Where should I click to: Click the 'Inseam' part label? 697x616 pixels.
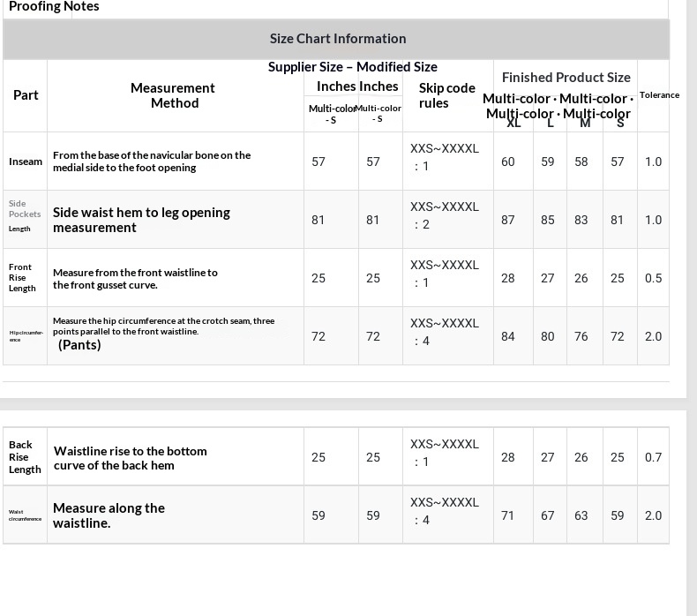click(26, 162)
